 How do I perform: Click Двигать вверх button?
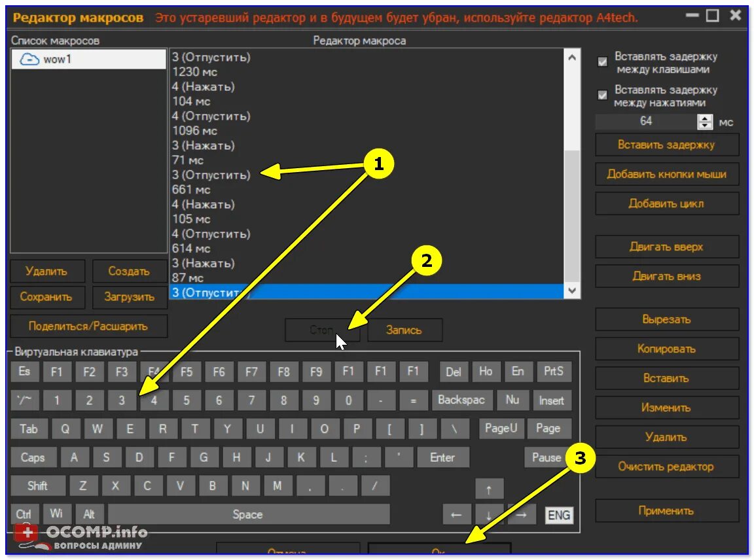pos(666,247)
